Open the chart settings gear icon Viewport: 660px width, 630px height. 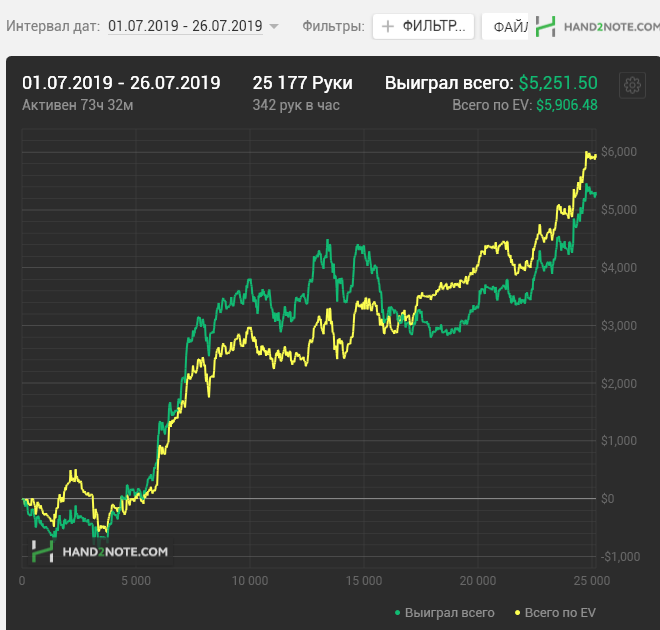tap(632, 85)
